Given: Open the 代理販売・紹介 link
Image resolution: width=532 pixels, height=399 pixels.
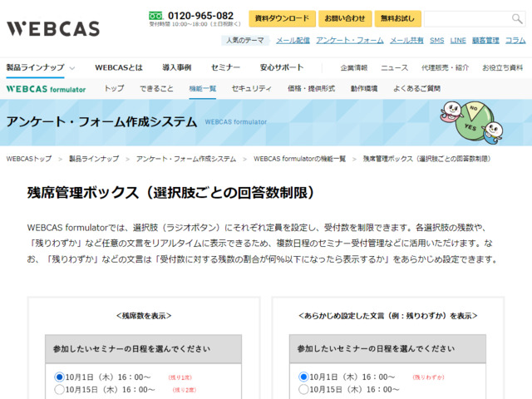Looking at the screenshot, I should point(446,68).
